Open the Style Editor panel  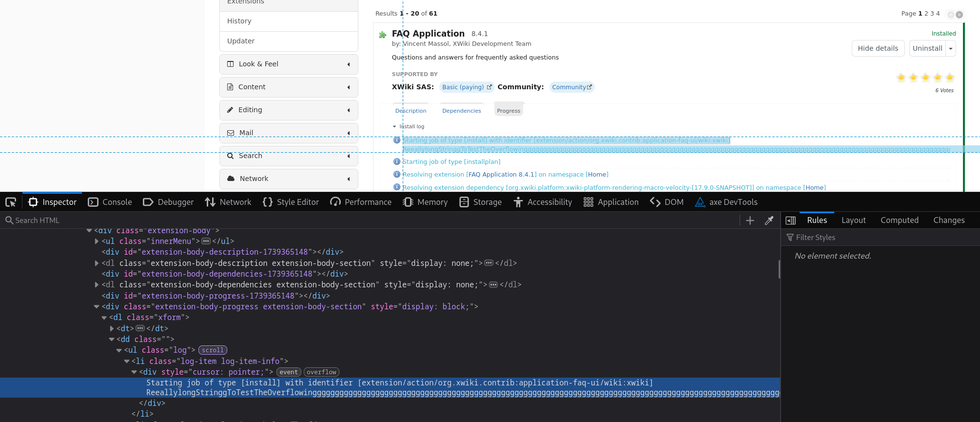tap(291, 202)
